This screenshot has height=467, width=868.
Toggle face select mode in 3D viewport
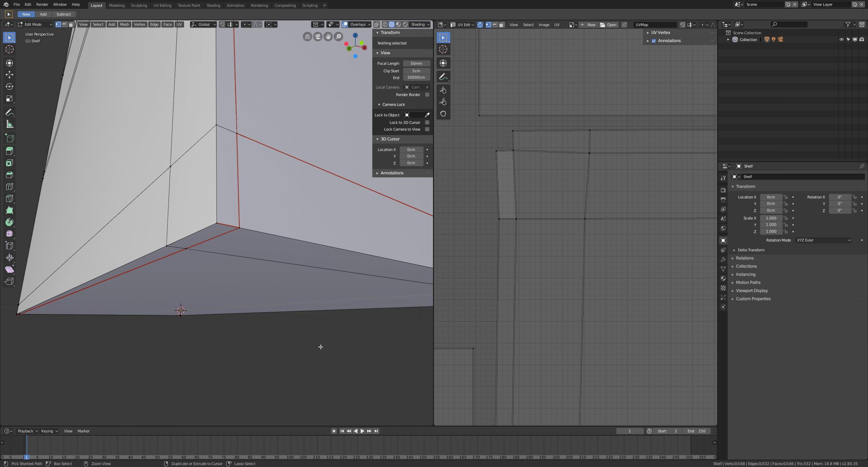(71, 24)
